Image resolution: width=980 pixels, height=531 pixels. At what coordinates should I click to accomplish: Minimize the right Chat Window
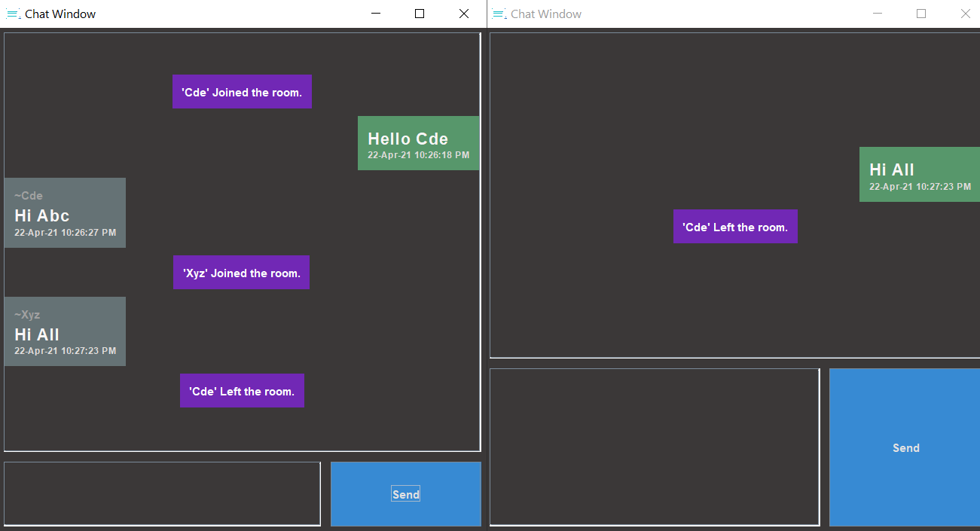pos(876,13)
